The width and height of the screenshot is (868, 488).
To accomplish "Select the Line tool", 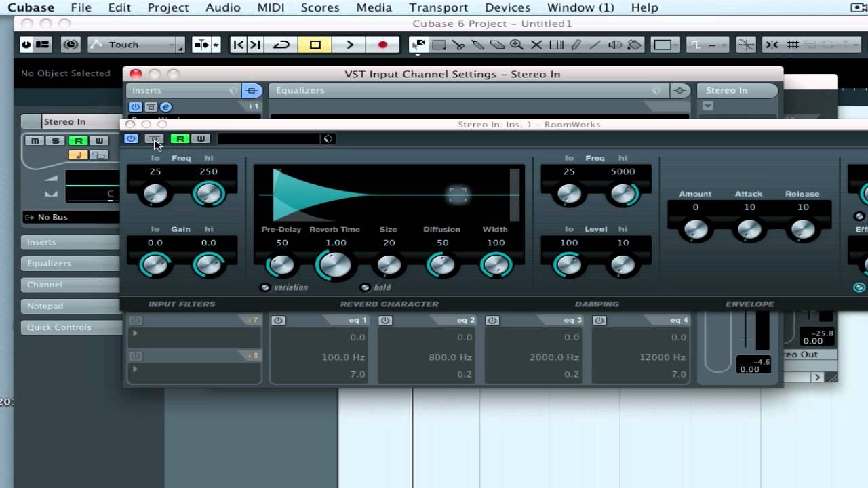I will click(595, 45).
